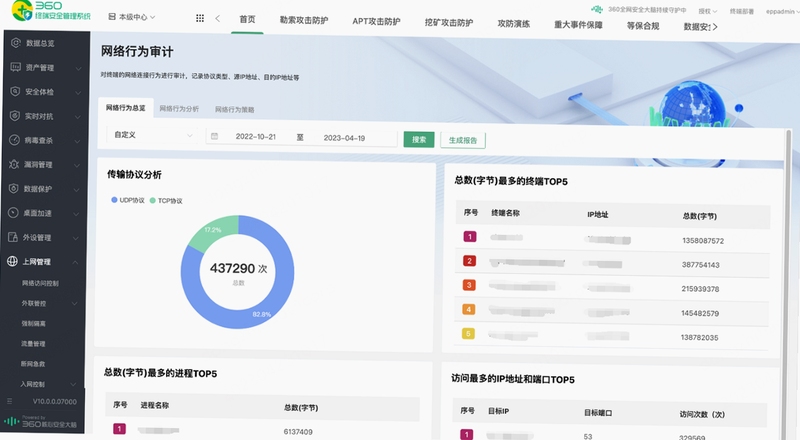This screenshot has width=800, height=440.
Task: Toggle the UDP协议 legend dot
Action: pos(114,200)
